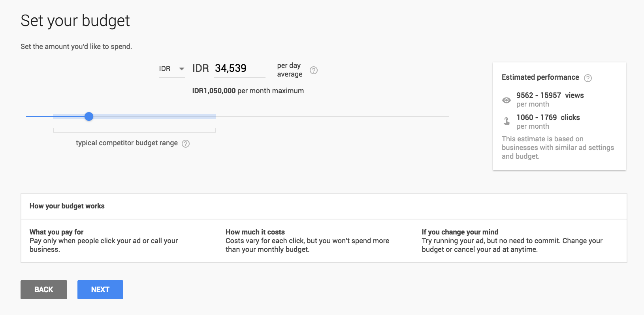
Task: Open the IDR currency dropdown
Action: (172, 69)
